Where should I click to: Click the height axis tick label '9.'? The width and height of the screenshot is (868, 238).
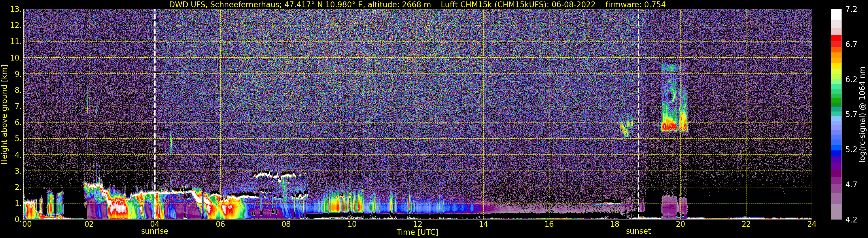18,74
